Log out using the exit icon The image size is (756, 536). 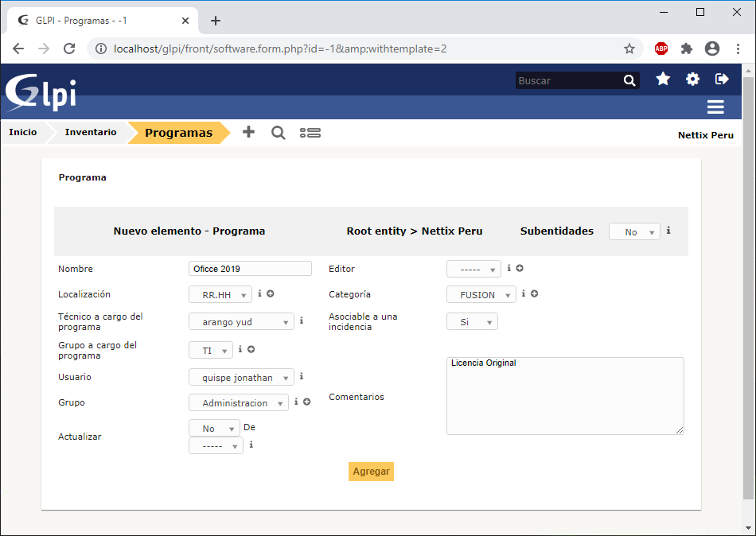(x=722, y=79)
